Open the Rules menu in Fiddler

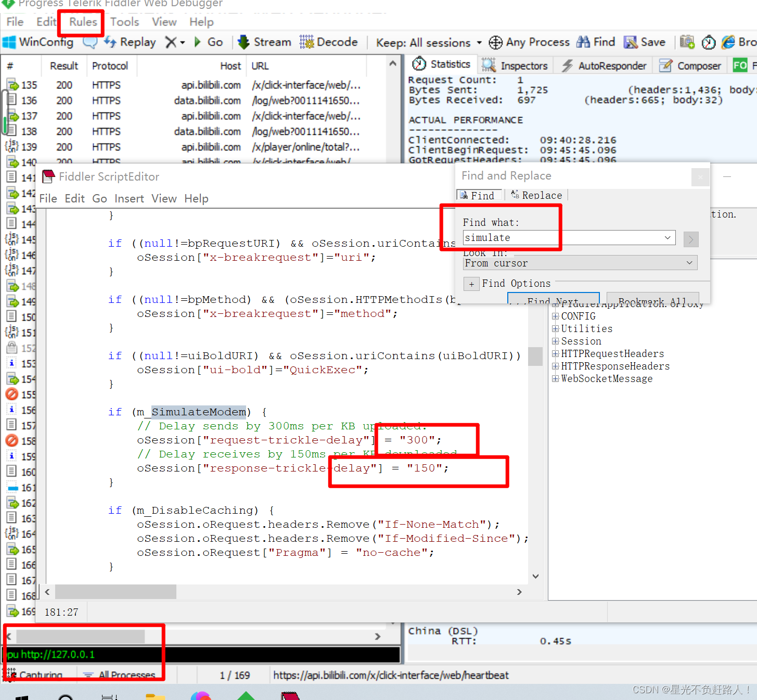click(83, 22)
